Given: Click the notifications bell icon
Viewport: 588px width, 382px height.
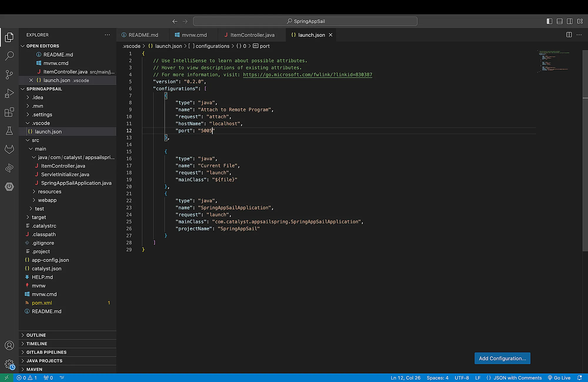Looking at the screenshot, I should click(579, 378).
